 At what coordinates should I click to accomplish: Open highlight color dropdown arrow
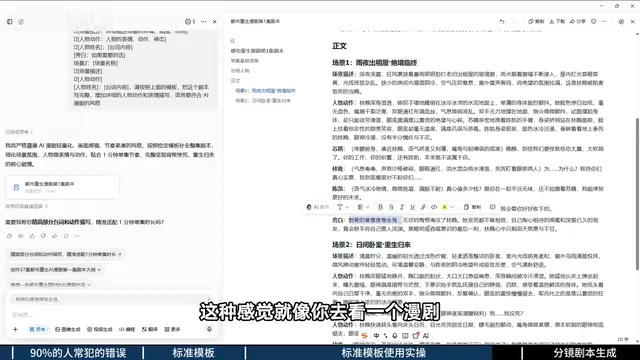click(452, 207)
